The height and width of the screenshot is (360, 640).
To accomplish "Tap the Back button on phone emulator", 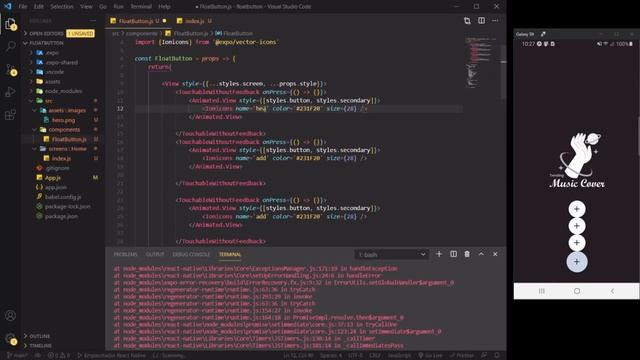I will click(x=612, y=291).
